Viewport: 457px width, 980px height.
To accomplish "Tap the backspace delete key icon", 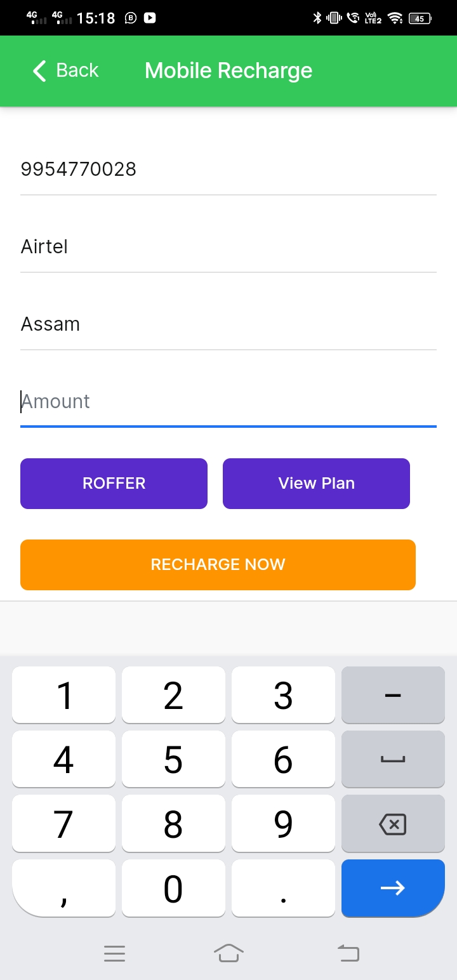I will tap(392, 824).
